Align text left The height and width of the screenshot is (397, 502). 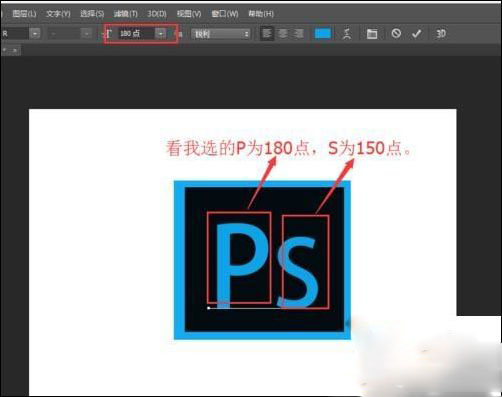click(x=267, y=34)
